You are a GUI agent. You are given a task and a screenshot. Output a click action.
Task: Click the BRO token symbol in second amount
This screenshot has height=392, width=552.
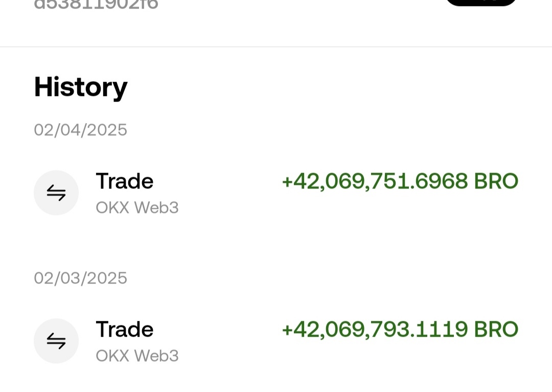pyautogui.click(x=496, y=329)
